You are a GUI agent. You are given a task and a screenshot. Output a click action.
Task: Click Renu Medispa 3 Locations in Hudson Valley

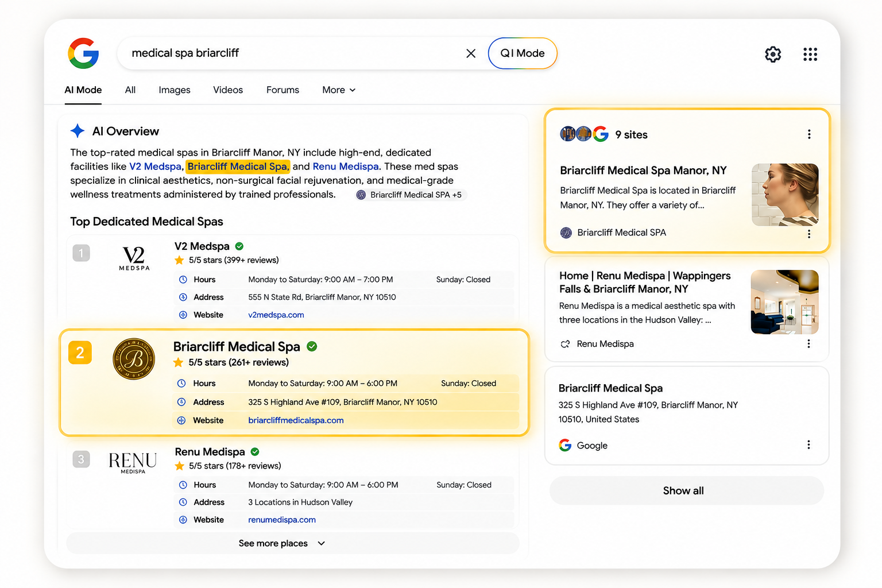pos(300,502)
